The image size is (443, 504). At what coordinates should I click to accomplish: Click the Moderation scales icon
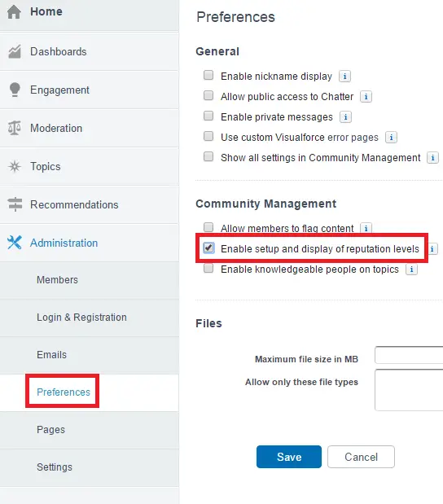click(15, 128)
